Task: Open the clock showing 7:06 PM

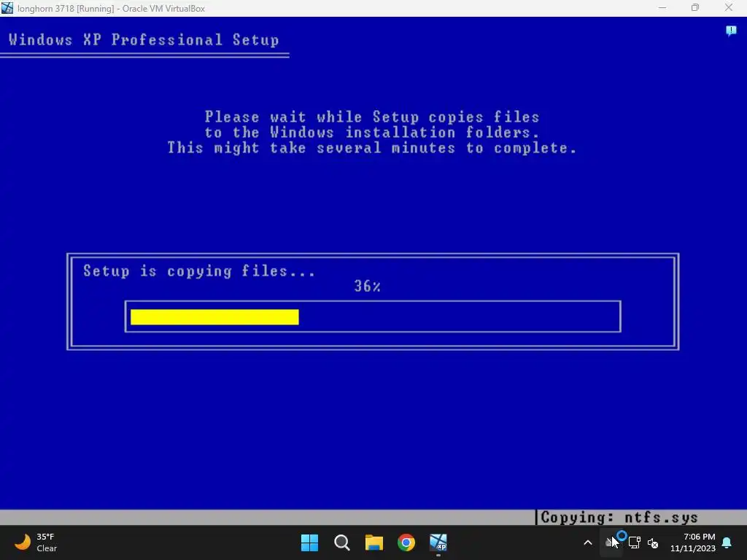Action: [693, 542]
